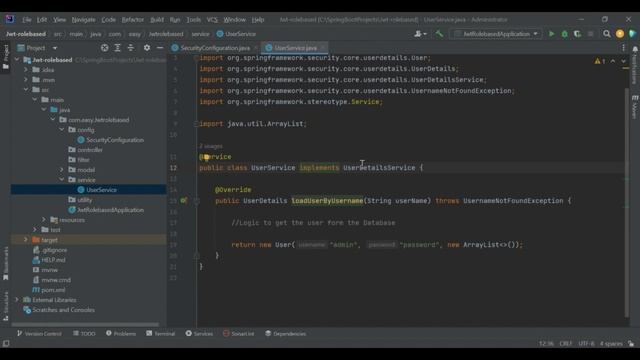The width and height of the screenshot is (640, 360).
Task: Toggle tool window bars icon in status bar
Action: click(x=6, y=344)
